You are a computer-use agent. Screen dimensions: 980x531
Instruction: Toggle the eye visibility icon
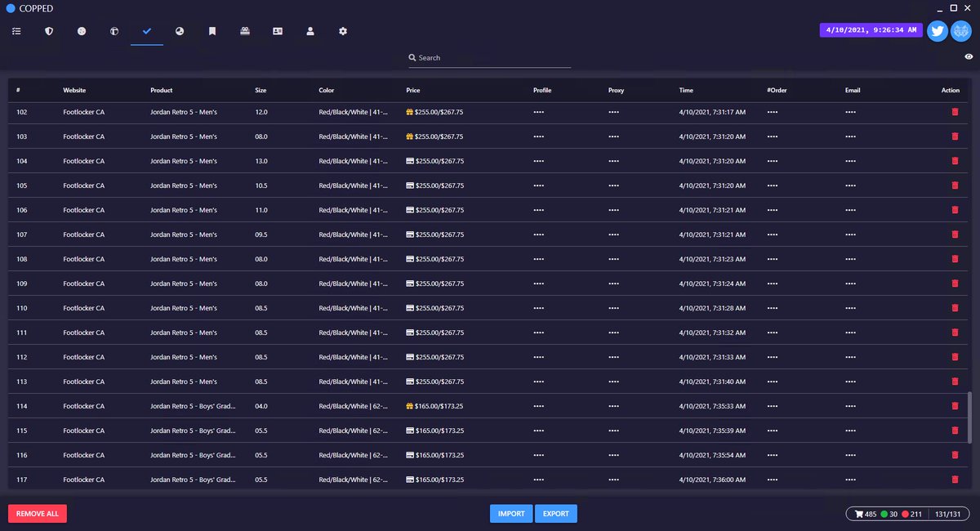click(969, 57)
